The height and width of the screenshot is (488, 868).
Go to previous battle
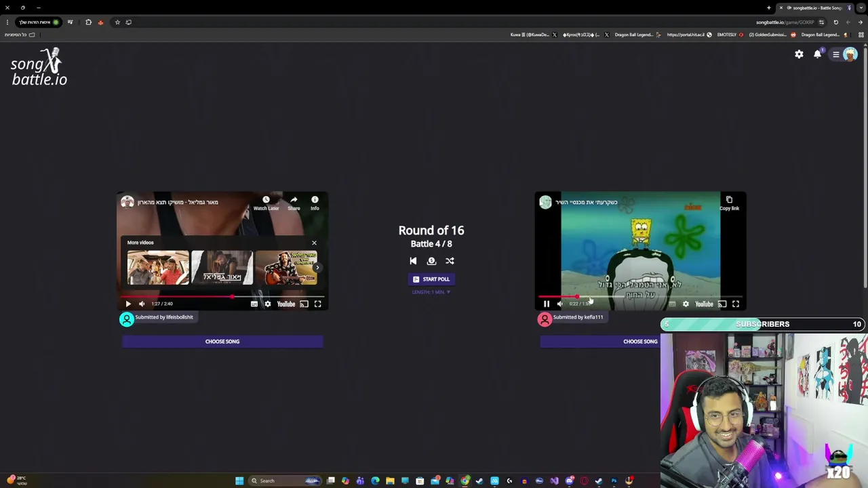(x=413, y=261)
